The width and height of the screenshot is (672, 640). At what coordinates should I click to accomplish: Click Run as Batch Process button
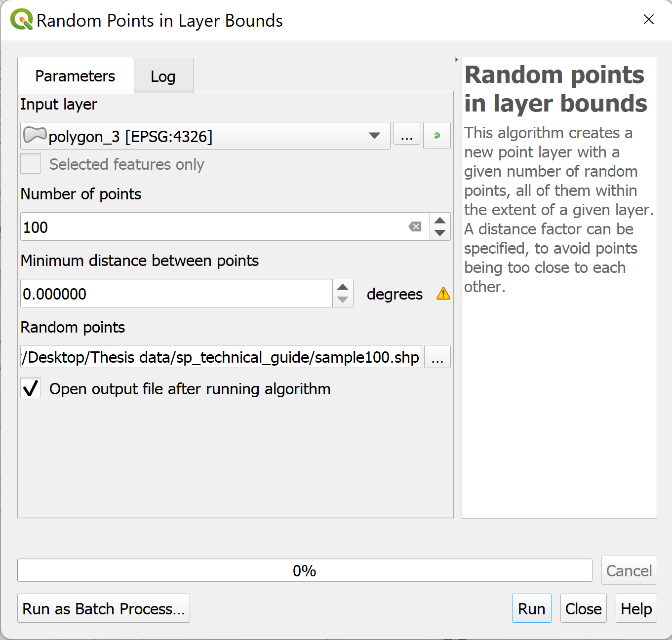(x=104, y=608)
